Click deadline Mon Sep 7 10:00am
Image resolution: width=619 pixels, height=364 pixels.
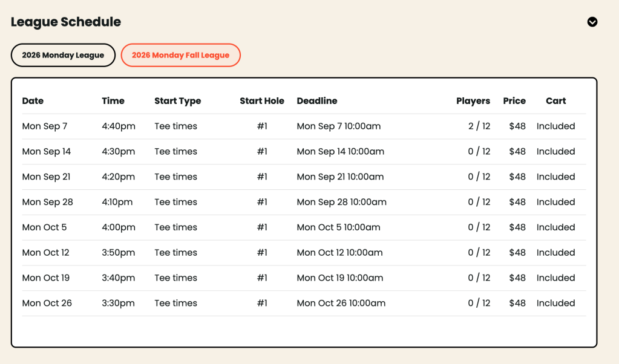click(339, 126)
